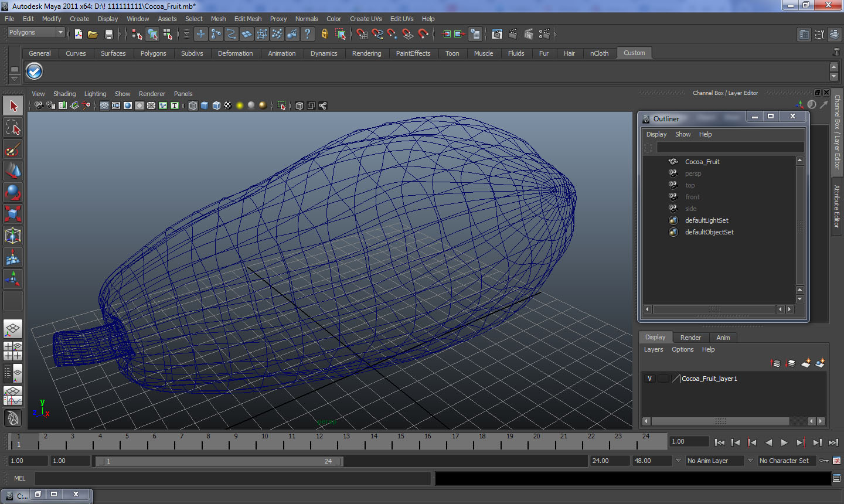Switch to Persp/Graph Editor layout
The width and height of the screenshot is (844, 504).
coord(13,396)
